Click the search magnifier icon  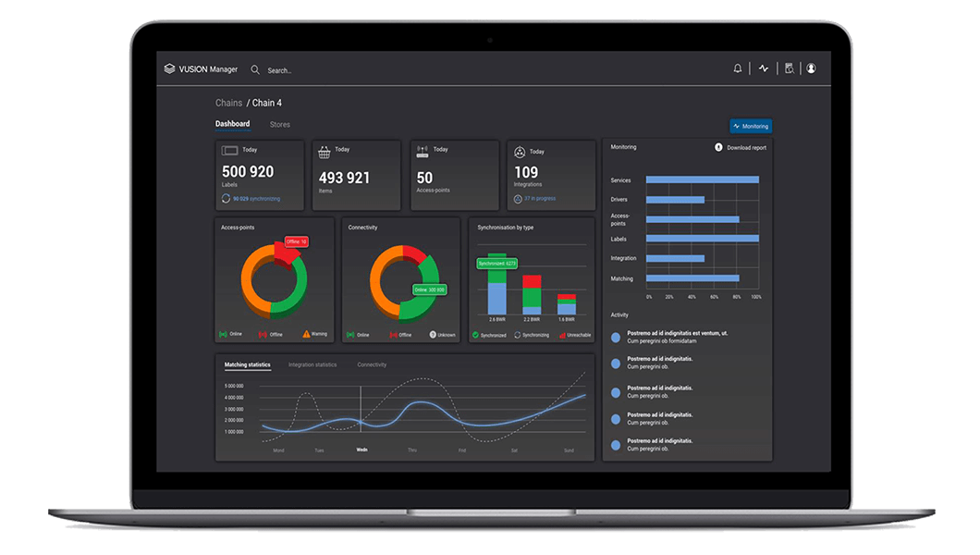pyautogui.click(x=255, y=69)
